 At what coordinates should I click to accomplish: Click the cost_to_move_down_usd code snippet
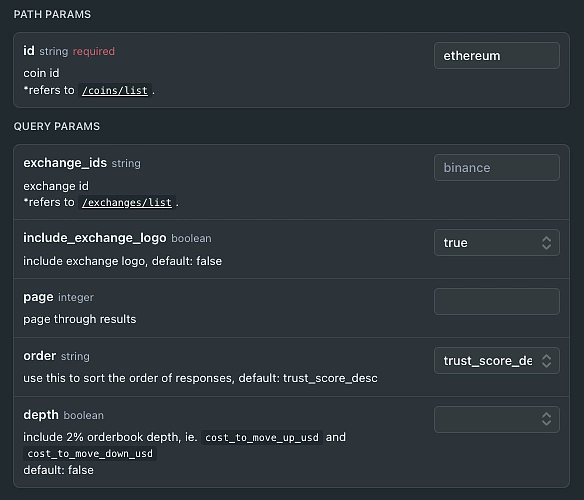click(x=90, y=453)
